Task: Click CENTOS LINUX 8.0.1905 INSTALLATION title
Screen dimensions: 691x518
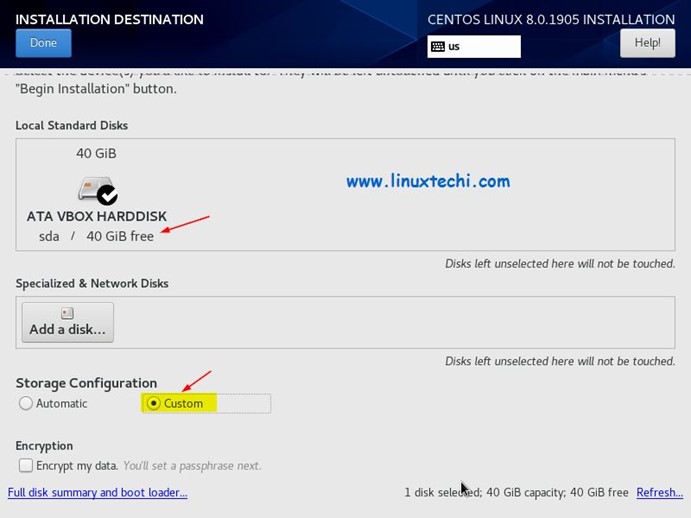Action: click(x=551, y=19)
